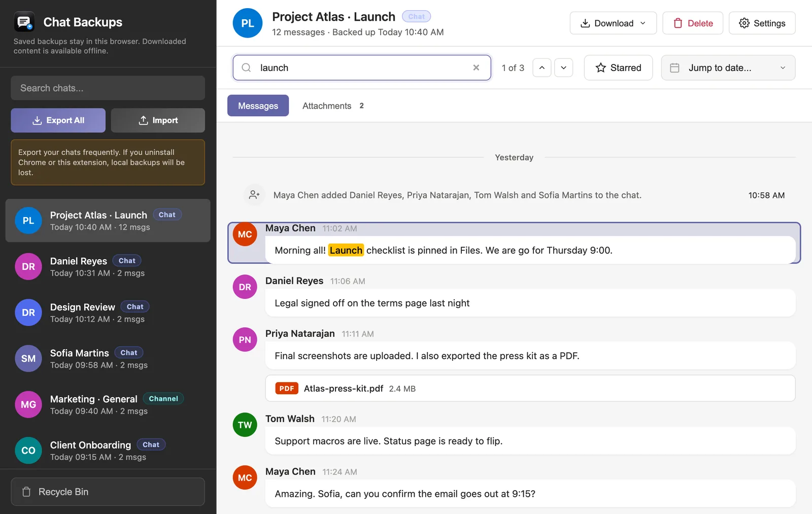
Task: Click the Yesterday date separator label
Action: 514,157
